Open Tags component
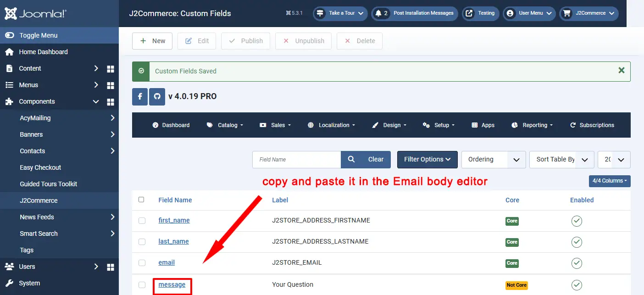This screenshot has height=295, width=644. pos(27,250)
